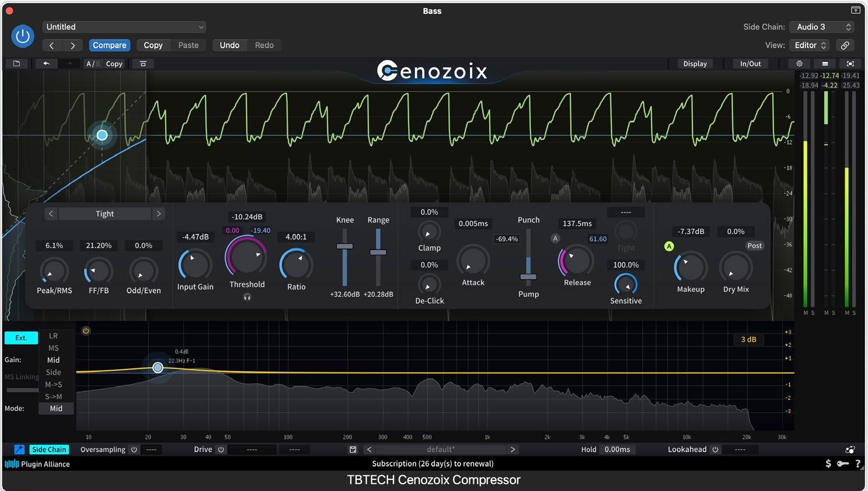
Task: Click the Threshold knob
Action: click(246, 256)
